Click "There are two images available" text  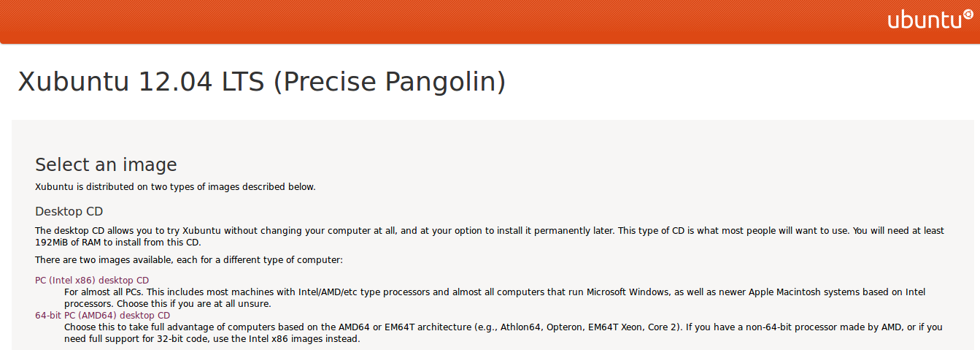pos(188,260)
